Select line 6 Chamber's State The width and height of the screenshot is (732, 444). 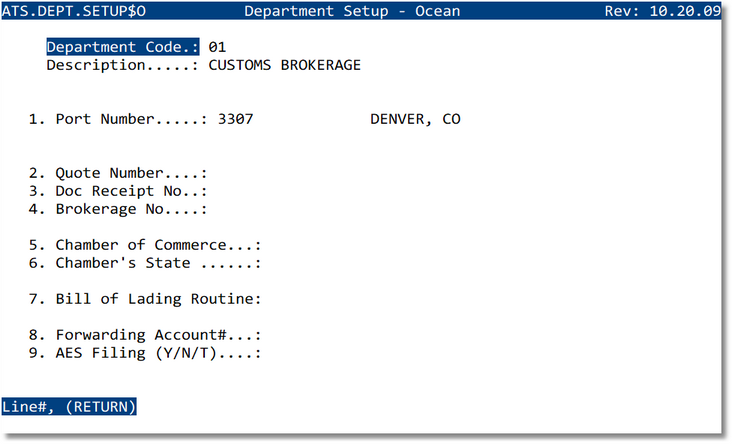[145, 263]
